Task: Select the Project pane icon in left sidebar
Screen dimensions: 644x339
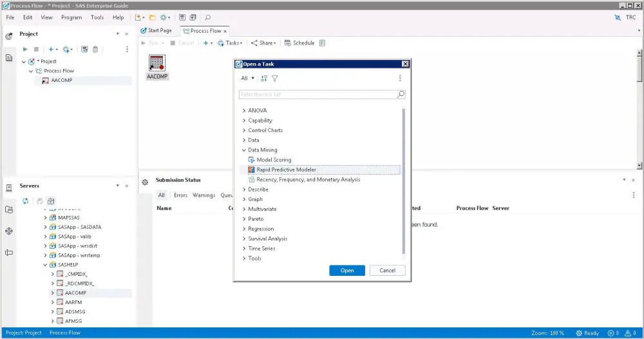Action: (8, 37)
